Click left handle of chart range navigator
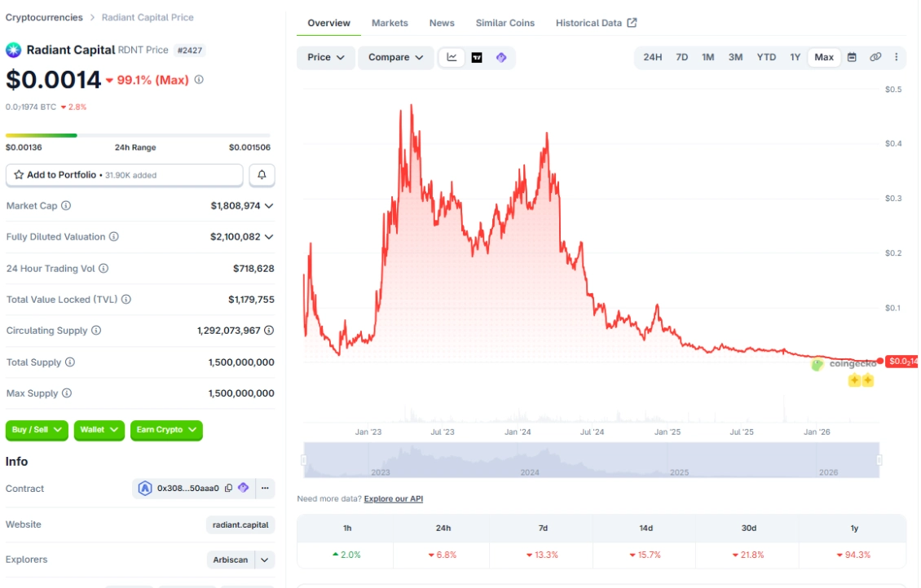921x588 pixels. (304, 460)
